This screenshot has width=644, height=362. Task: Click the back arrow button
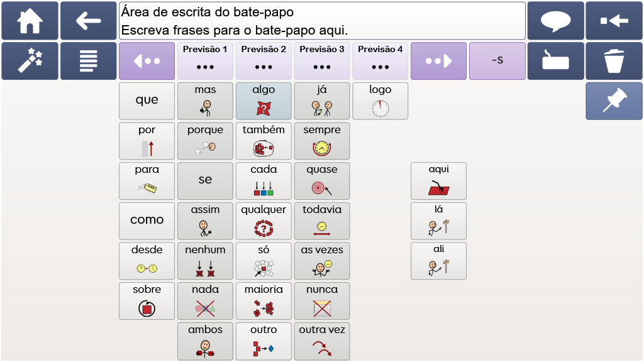88,21
